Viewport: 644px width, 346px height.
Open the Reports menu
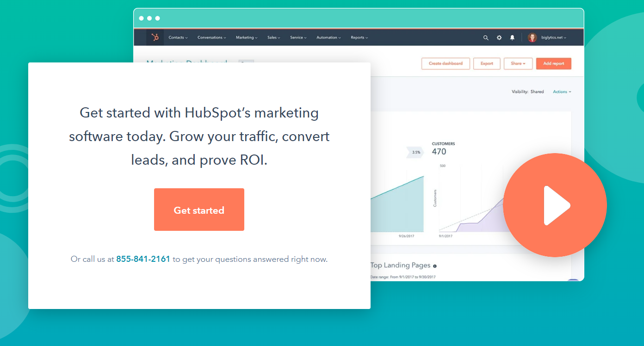[359, 37]
